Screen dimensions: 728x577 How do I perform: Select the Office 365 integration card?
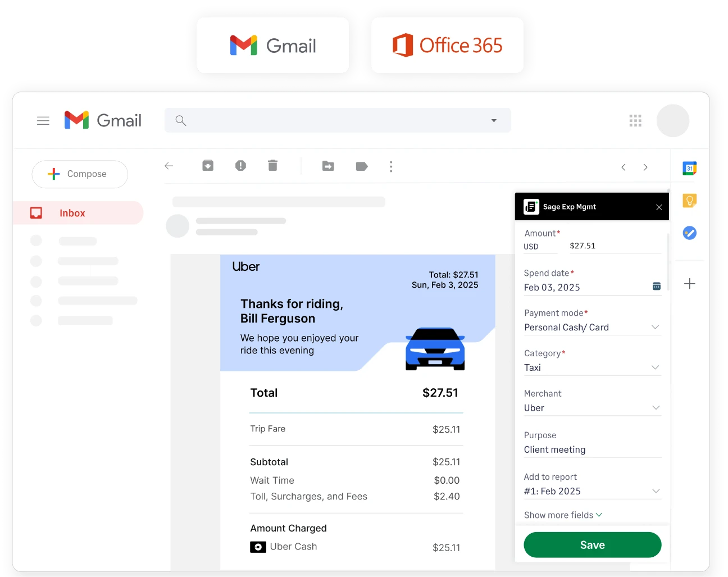(447, 45)
